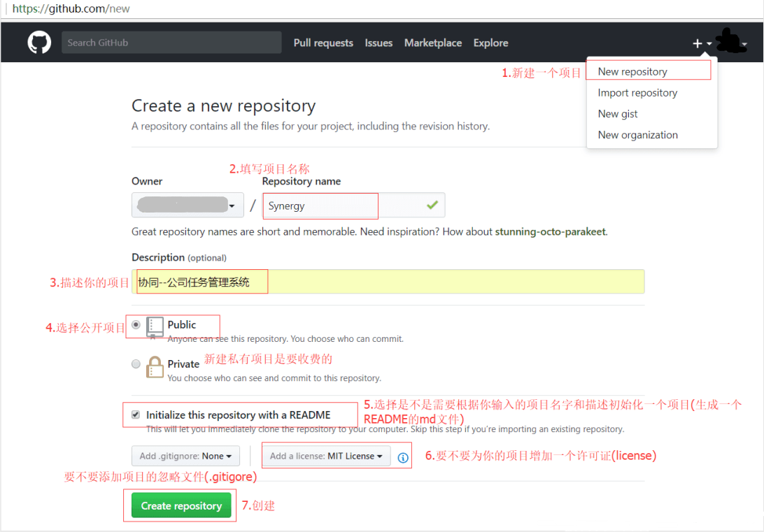764x532 pixels.
Task: Click the Description (optional) label
Action: tap(179, 257)
